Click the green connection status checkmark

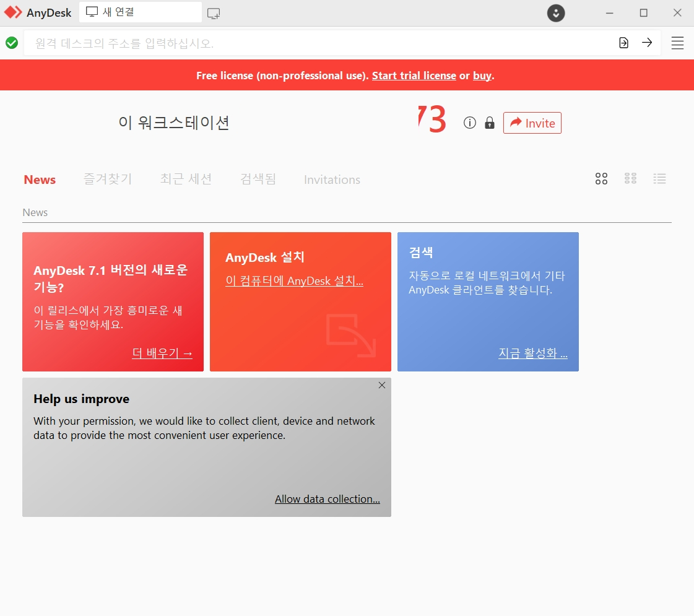click(x=12, y=43)
